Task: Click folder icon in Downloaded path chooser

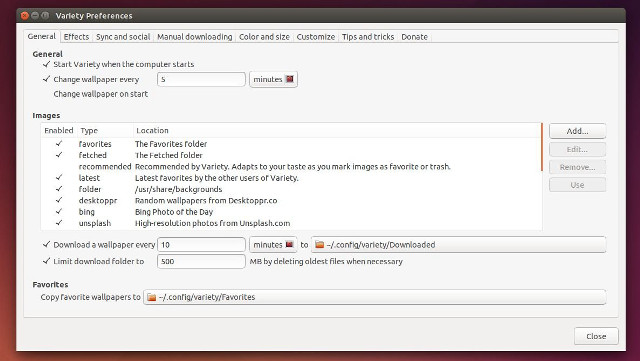Action: (320, 245)
